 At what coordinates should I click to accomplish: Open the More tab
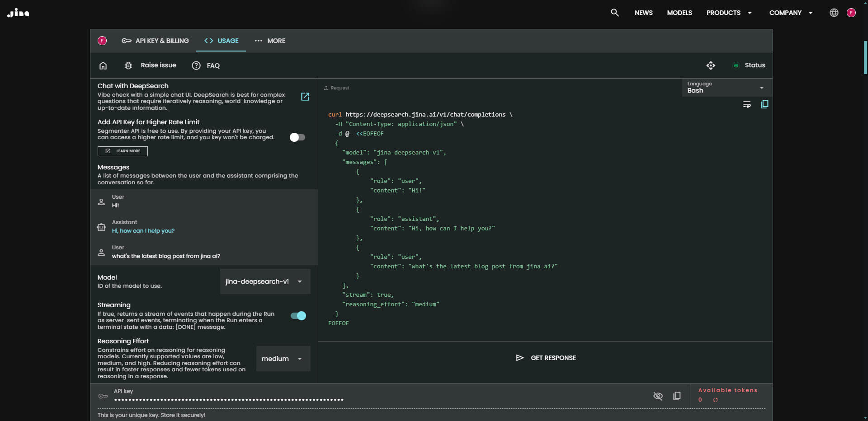click(270, 41)
